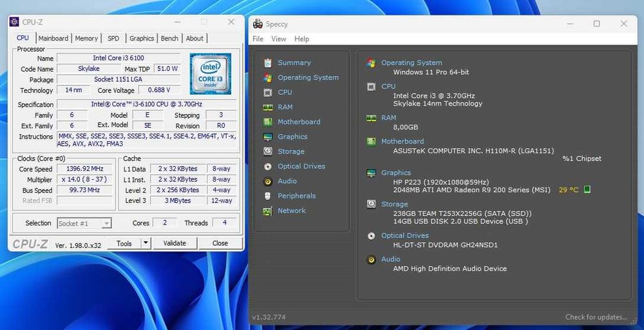Click the RAM stick icon in Speccy sidebar

[268, 107]
